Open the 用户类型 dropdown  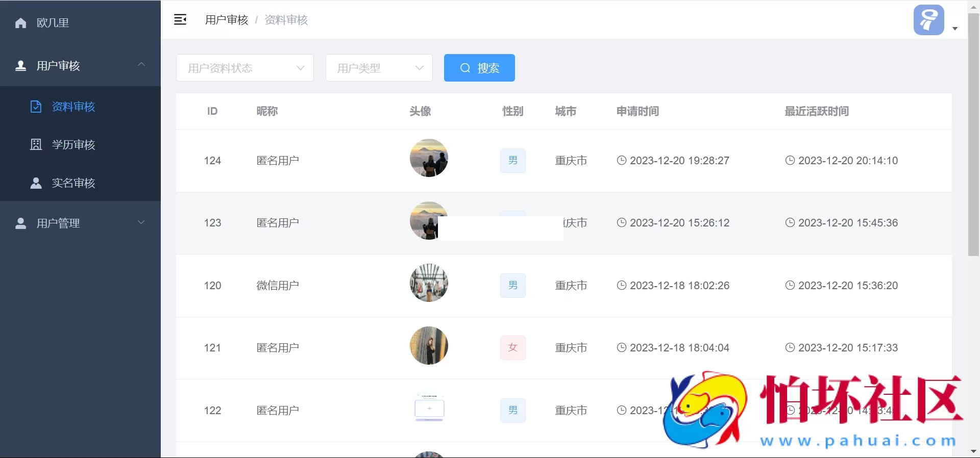[379, 68]
